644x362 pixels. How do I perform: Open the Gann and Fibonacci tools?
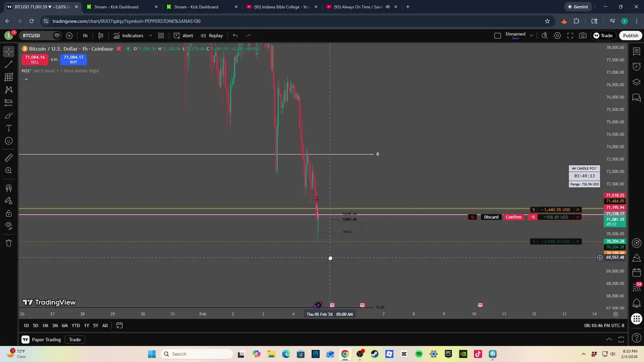[x=9, y=77]
